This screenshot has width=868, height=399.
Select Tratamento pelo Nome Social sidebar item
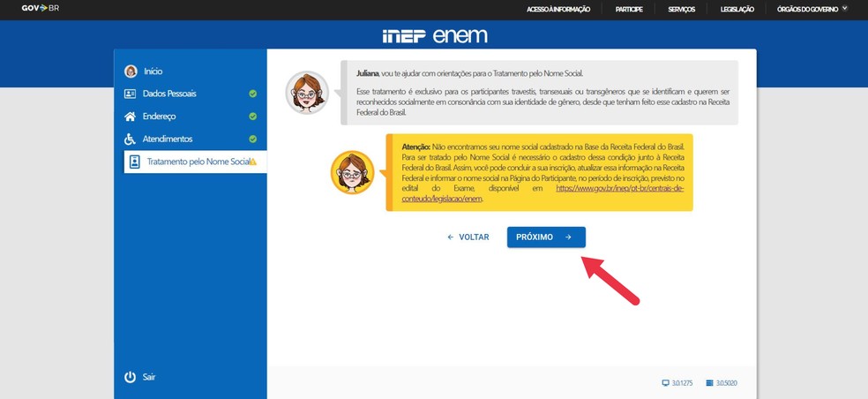click(x=196, y=162)
